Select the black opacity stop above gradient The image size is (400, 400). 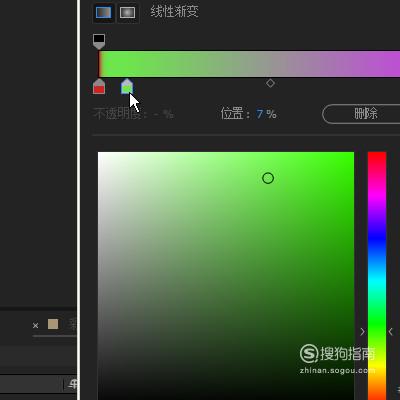click(x=99, y=41)
